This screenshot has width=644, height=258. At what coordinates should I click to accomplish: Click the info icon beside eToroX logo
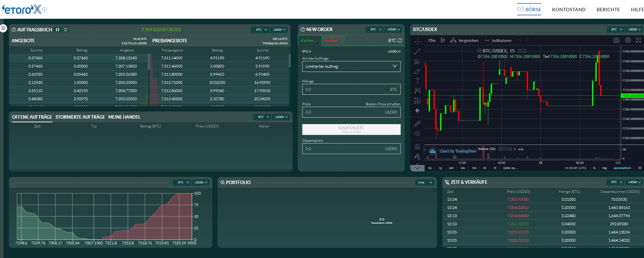[45, 10]
